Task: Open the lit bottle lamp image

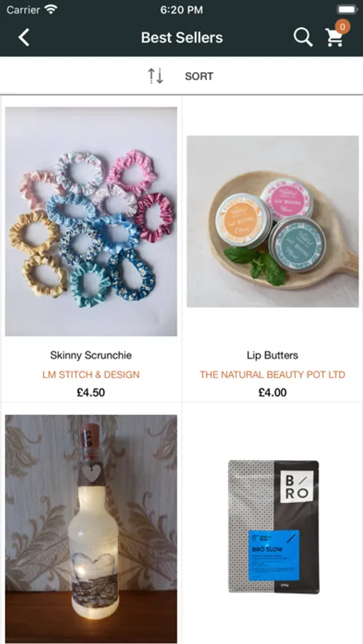Action: [x=91, y=529]
